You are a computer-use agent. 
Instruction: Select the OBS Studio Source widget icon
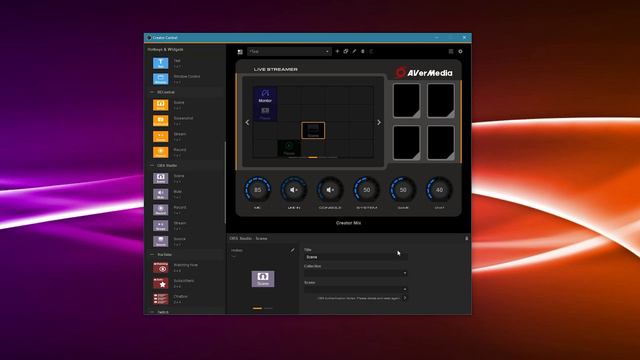pyautogui.click(x=160, y=241)
